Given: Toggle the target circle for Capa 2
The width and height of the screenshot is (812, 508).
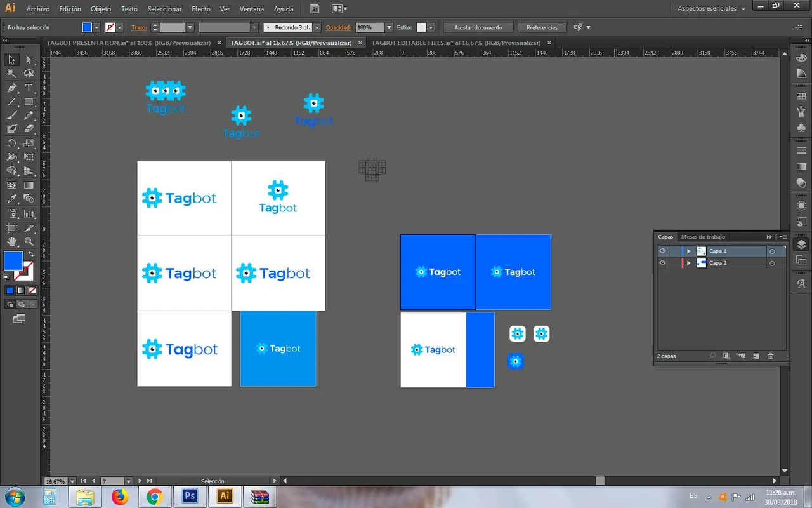Looking at the screenshot, I should pyautogui.click(x=772, y=263).
